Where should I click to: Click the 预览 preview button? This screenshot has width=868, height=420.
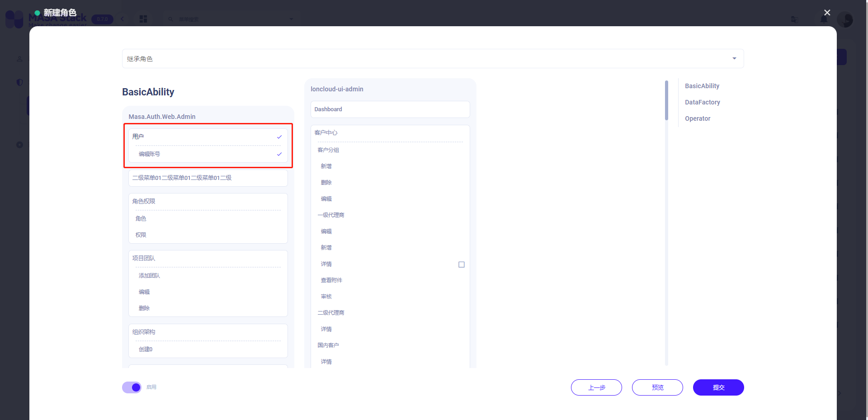[657, 387]
